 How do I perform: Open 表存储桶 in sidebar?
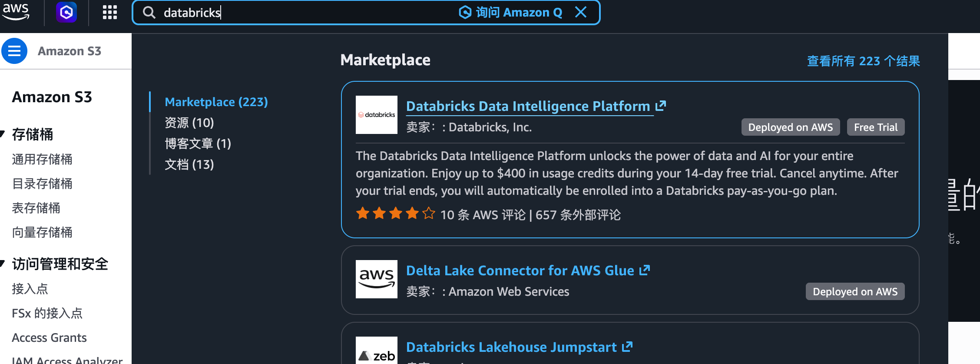pos(36,208)
